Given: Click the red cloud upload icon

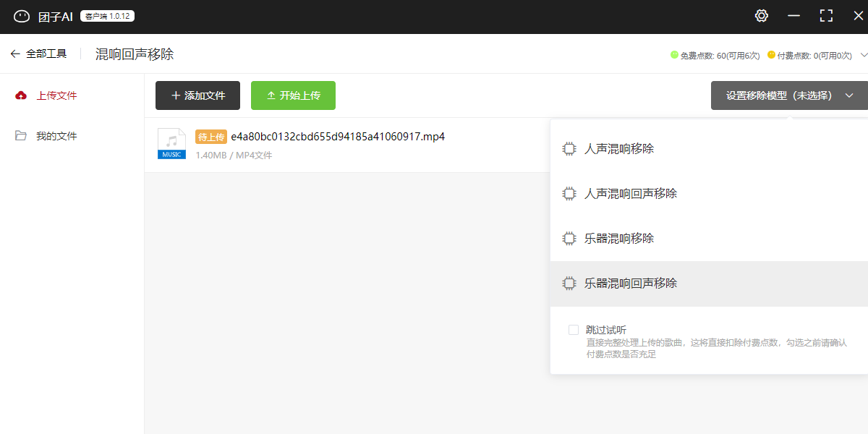Looking at the screenshot, I should tap(21, 95).
